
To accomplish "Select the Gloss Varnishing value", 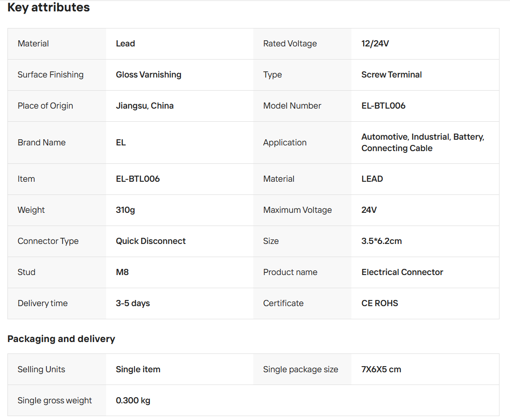I will tap(149, 75).
